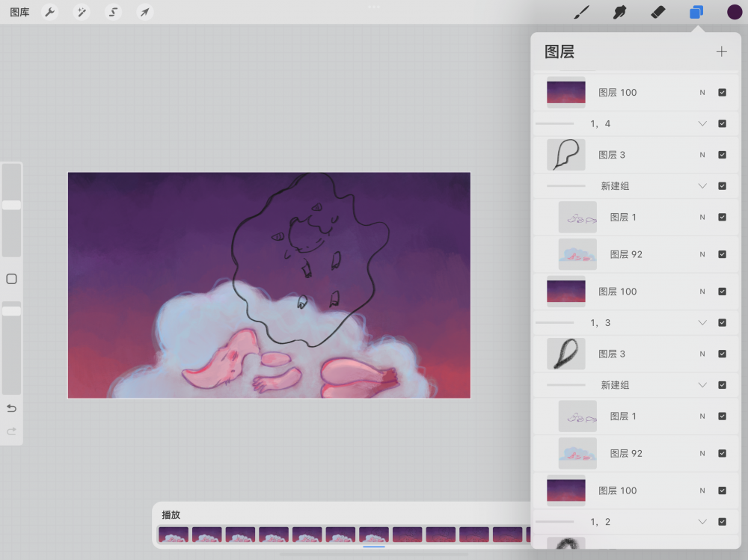Collapse the "1，4" group chevron
The image size is (748, 560).
[702, 123]
